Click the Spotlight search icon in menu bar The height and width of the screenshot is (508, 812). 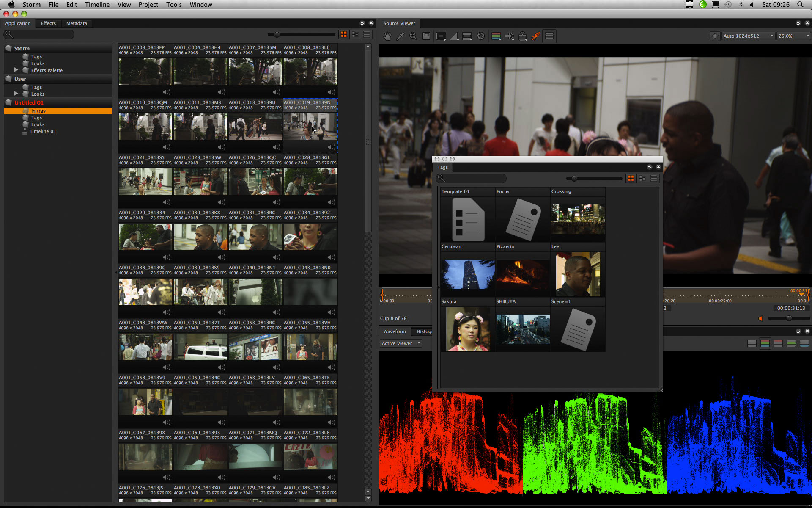pos(800,5)
